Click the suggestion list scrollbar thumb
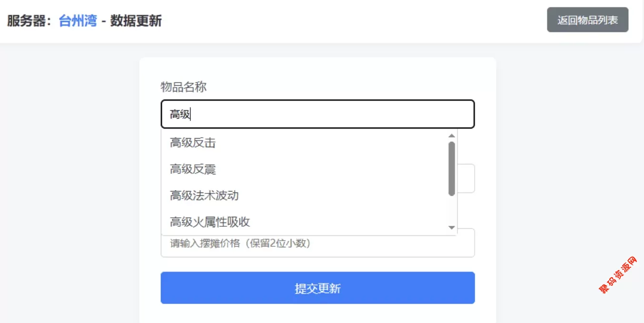This screenshot has height=323, width=644. click(x=452, y=168)
